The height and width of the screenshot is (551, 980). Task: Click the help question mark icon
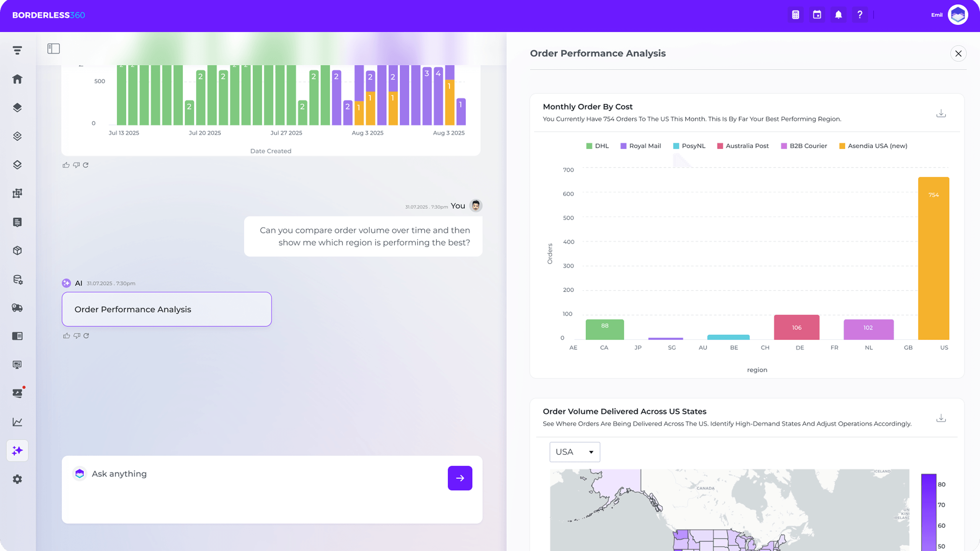pos(860,15)
